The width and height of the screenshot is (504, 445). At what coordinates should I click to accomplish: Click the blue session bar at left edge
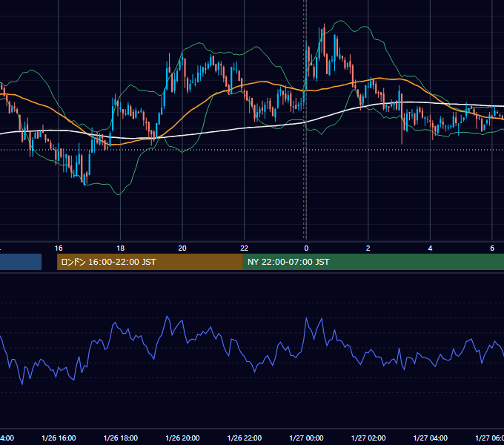coord(21,262)
